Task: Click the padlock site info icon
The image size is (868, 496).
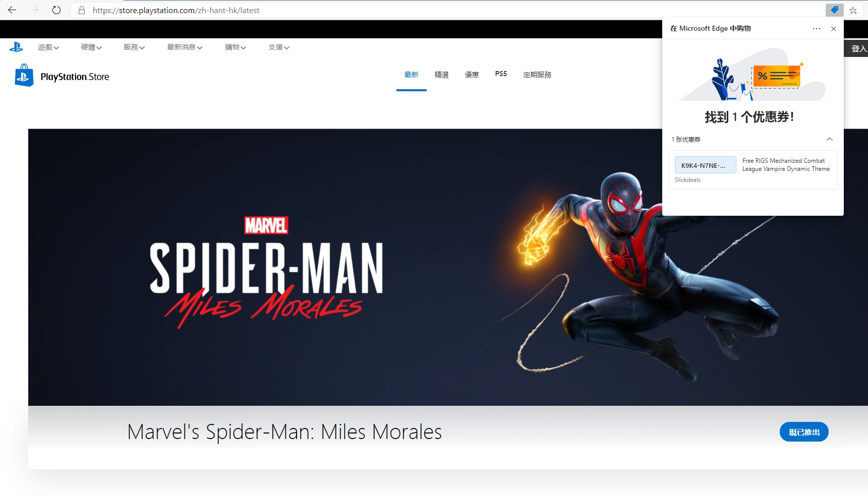Action: pos(82,10)
